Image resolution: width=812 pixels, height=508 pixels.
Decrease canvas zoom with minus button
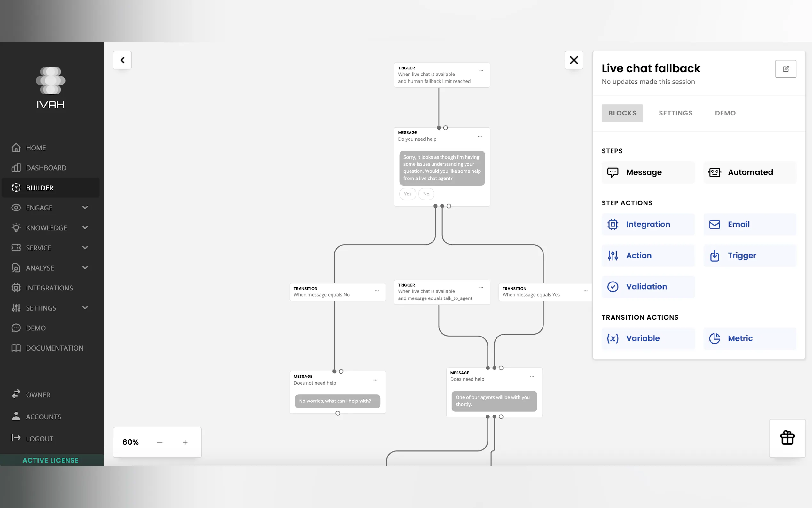160,442
